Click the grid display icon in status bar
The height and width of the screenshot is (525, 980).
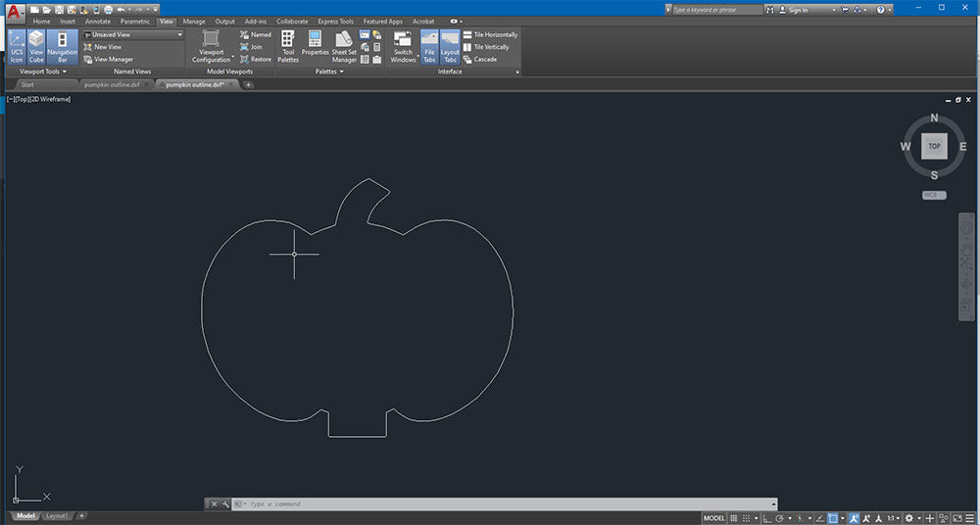735,518
